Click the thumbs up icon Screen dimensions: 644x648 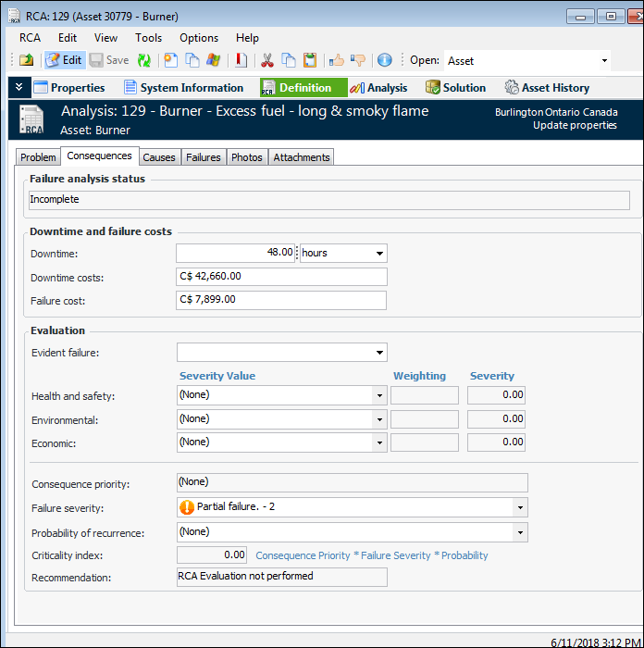click(x=337, y=60)
